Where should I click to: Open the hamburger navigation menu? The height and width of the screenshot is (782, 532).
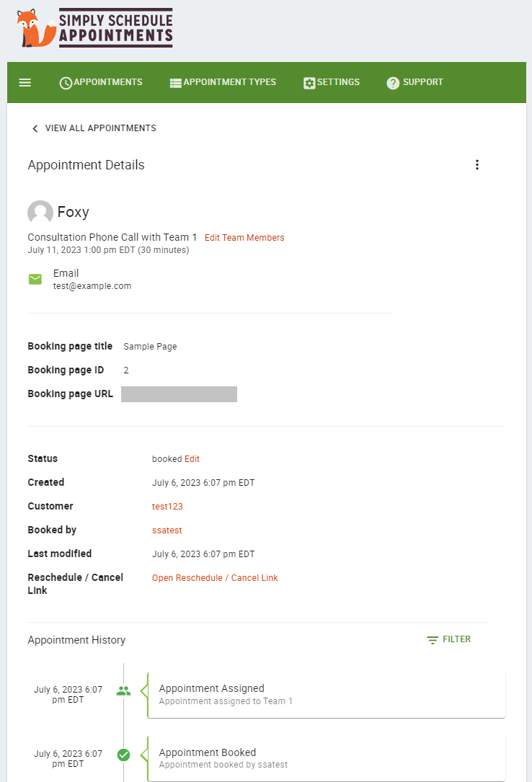point(25,82)
